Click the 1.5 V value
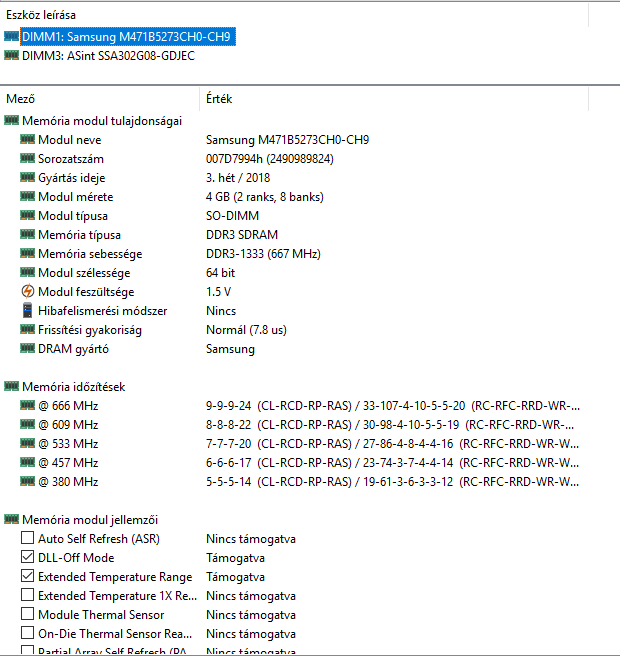Screen dimensions: 620x656 pos(218,292)
